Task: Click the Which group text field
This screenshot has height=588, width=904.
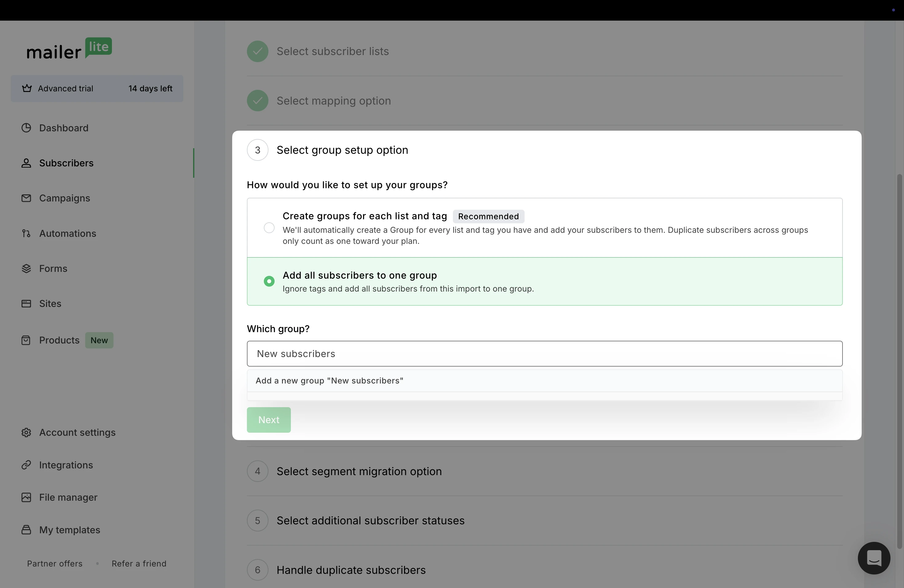Action: (544, 354)
